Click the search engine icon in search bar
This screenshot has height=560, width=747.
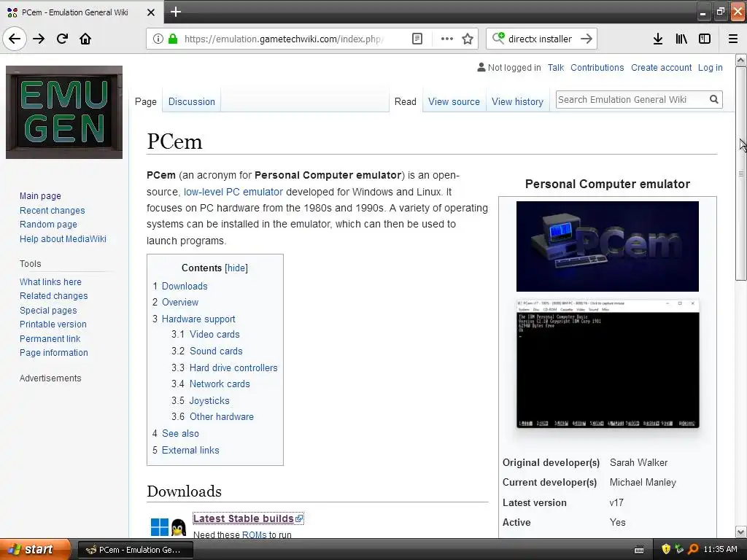coord(498,38)
